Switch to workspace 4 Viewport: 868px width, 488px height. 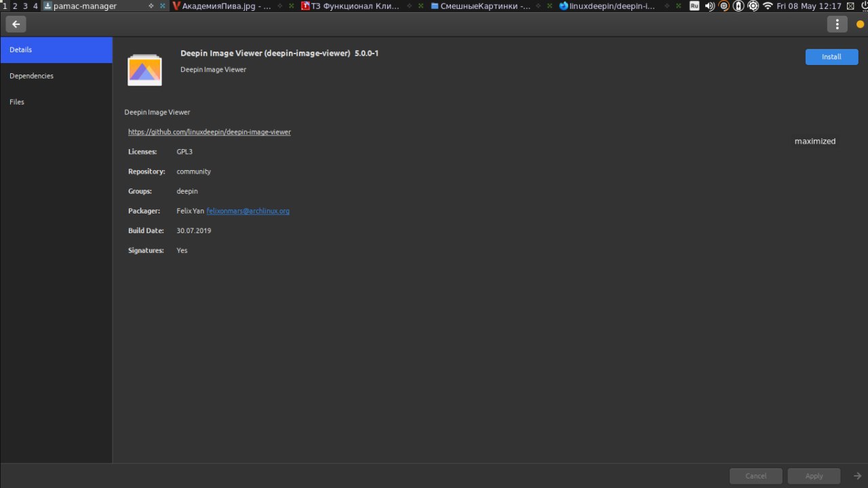pyautogui.click(x=35, y=6)
